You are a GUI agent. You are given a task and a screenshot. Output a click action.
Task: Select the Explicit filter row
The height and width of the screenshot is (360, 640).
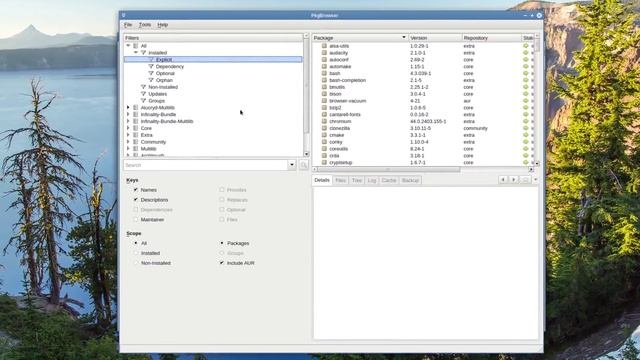213,60
